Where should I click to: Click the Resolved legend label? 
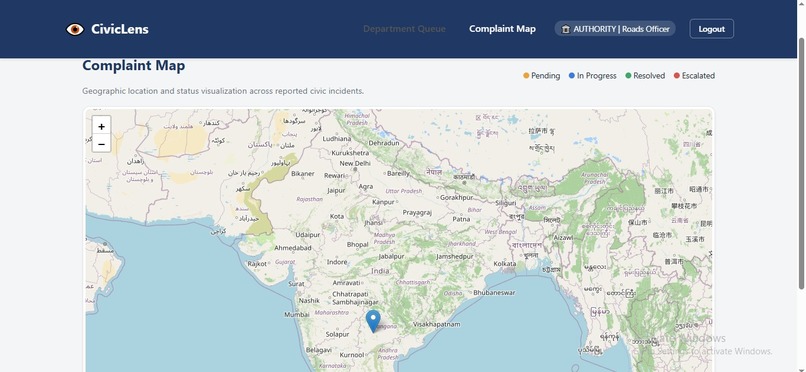click(649, 76)
